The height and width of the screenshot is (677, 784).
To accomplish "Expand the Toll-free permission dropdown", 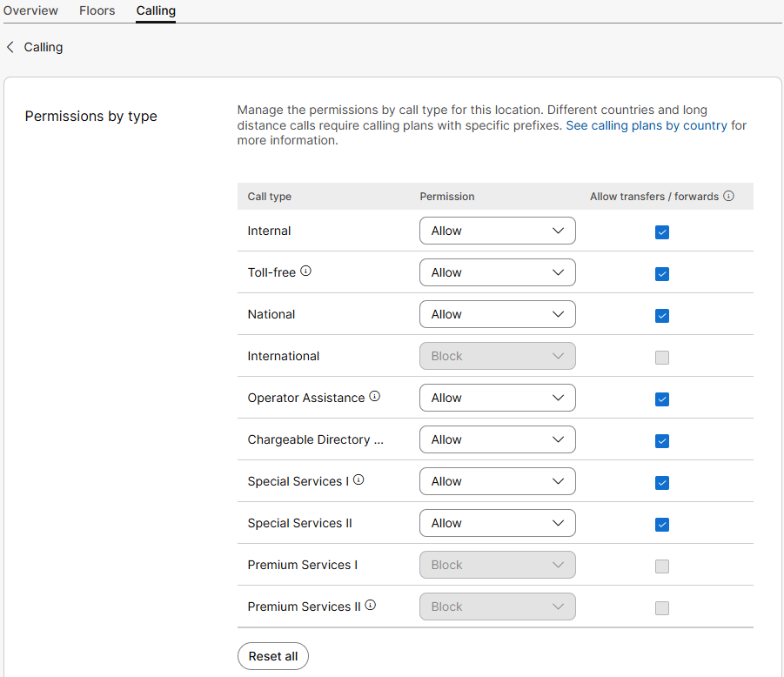I will (497, 272).
